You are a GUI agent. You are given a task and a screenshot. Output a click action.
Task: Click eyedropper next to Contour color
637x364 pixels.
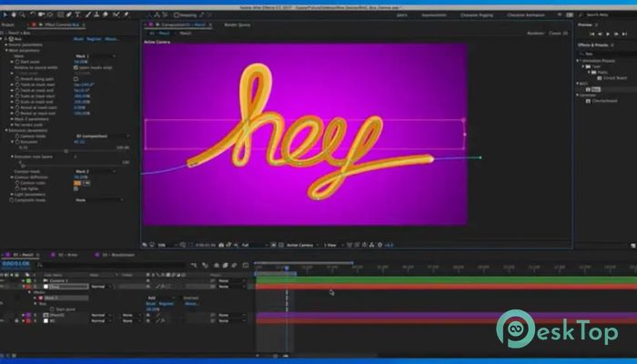click(86, 183)
